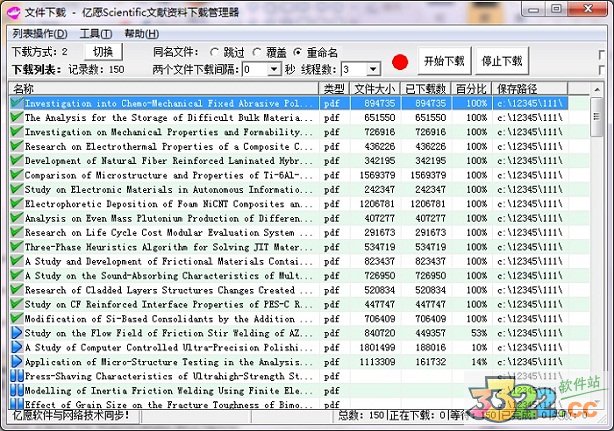614x431 pixels.
Task: Click the check icon of Comparison of Microstructure row
Action: [17, 175]
